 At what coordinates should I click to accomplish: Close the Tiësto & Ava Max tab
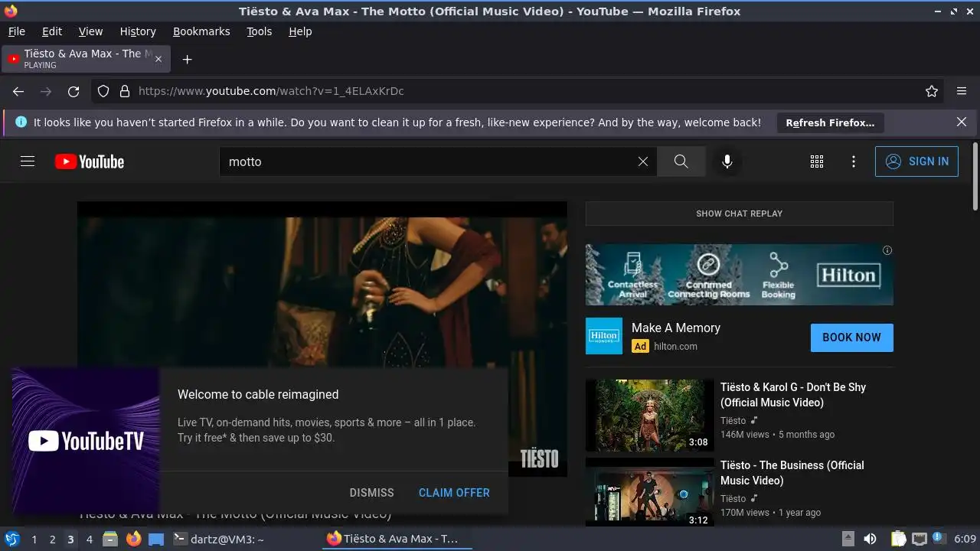159,59
